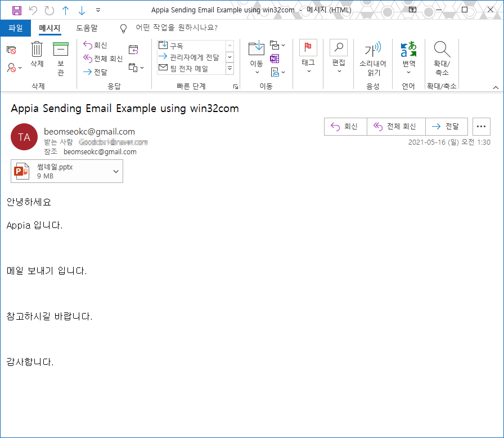
Task: Click the 이동 folder icon
Action: (x=256, y=49)
